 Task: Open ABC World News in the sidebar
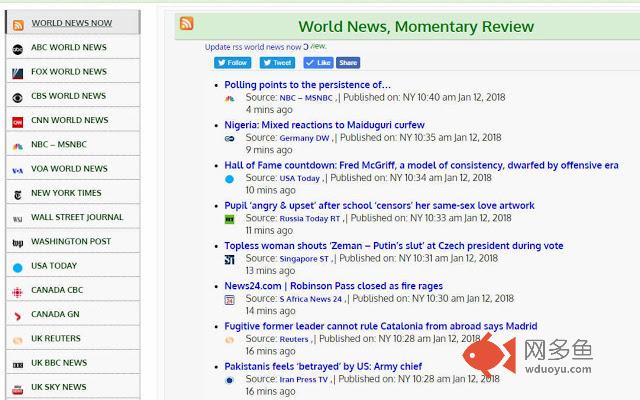pos(73,47)
